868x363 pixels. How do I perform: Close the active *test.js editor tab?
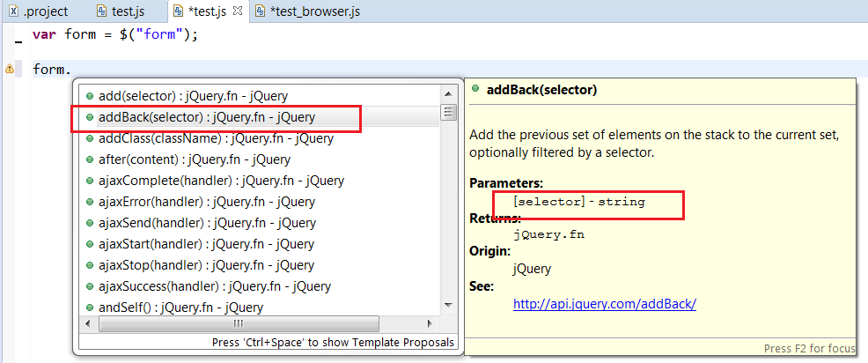tap(237, 11)
